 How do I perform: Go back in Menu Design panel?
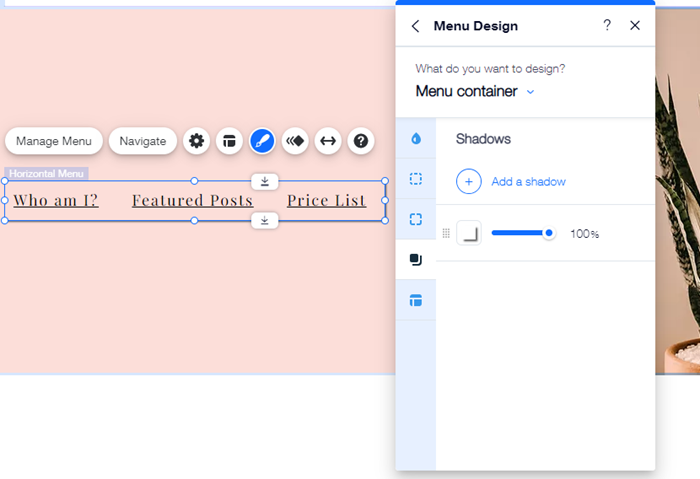[x=415, y=26]
